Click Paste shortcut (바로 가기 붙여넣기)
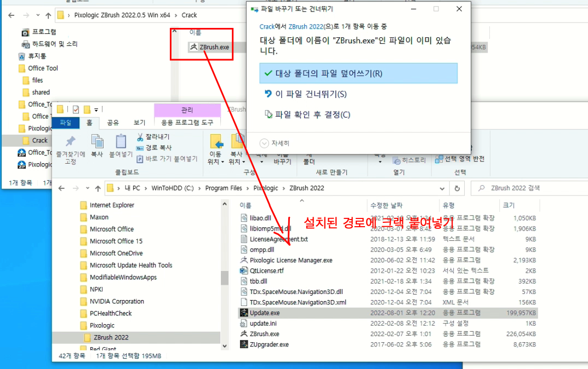This screenshot has height=369, width=588. click(x=167, y=159)
